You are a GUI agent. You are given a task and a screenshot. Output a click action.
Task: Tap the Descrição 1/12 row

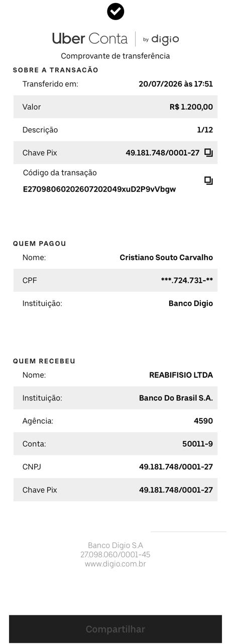(x=115, y=130)
